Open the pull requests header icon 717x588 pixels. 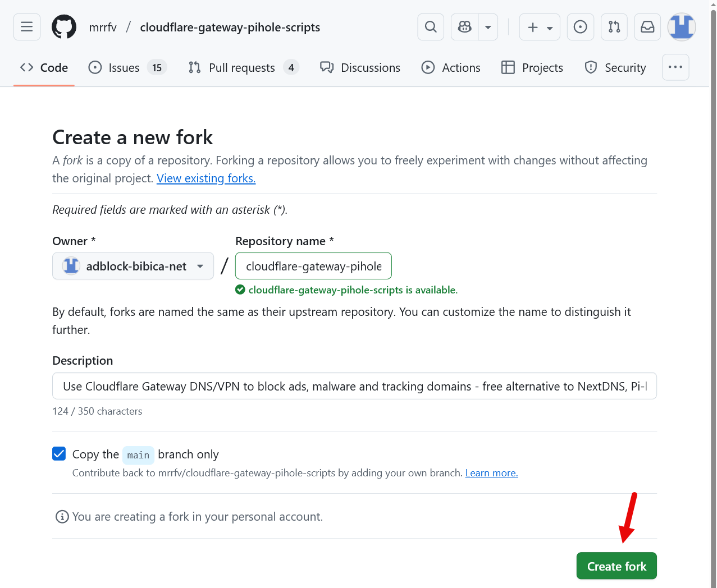614,27
